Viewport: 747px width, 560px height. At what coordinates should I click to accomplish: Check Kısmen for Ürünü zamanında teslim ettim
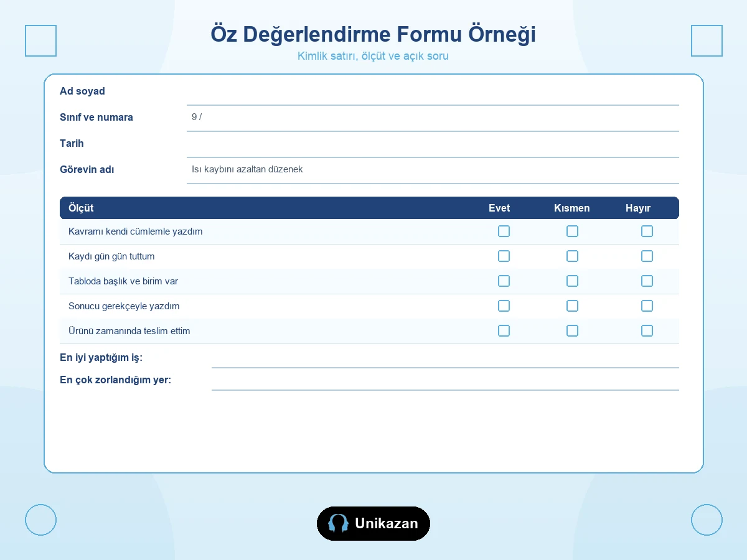[572, 331]
